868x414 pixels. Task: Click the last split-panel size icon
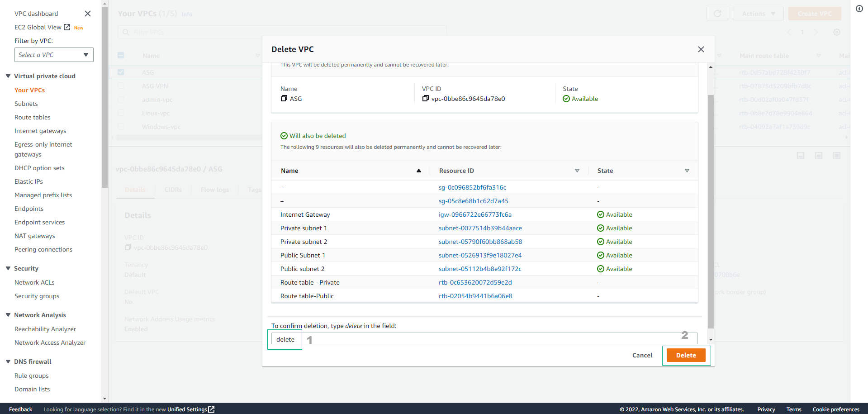click(x=837, y=156)
